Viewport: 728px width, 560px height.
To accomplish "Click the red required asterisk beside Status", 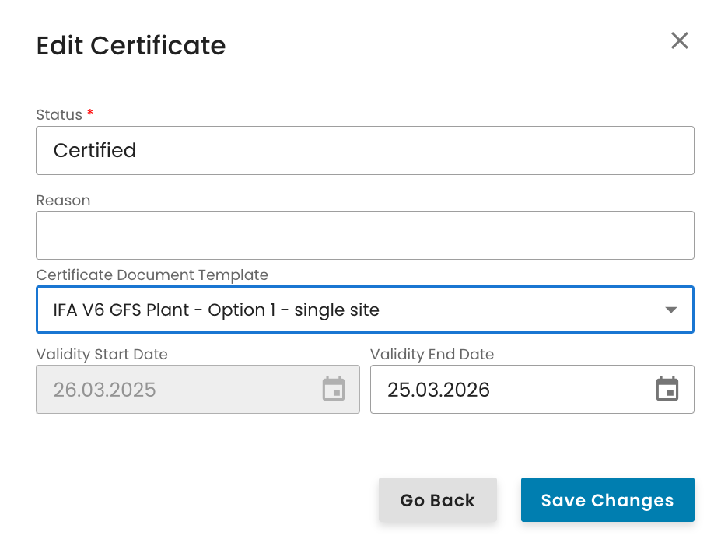I will coord(90,114).
